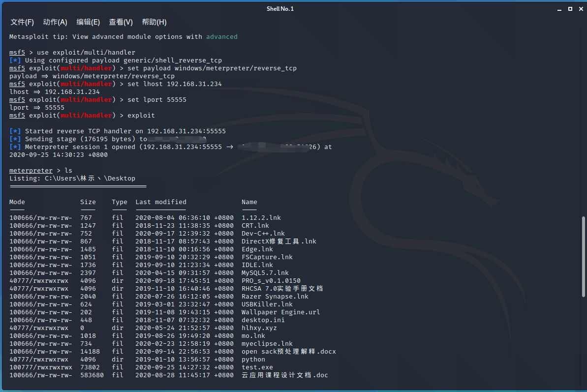Click file name 'Edge.lnk'

(257, 249)
